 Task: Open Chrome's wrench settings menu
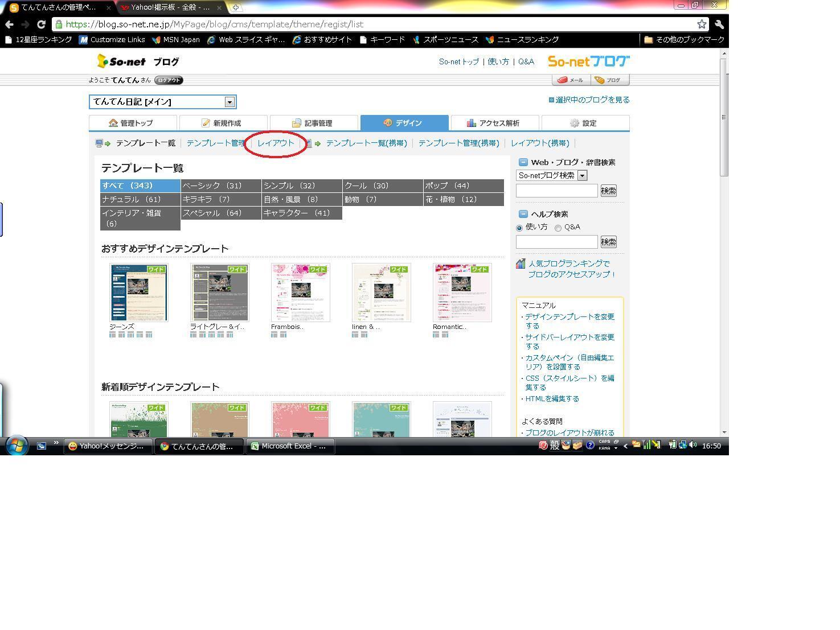(719, 24)
